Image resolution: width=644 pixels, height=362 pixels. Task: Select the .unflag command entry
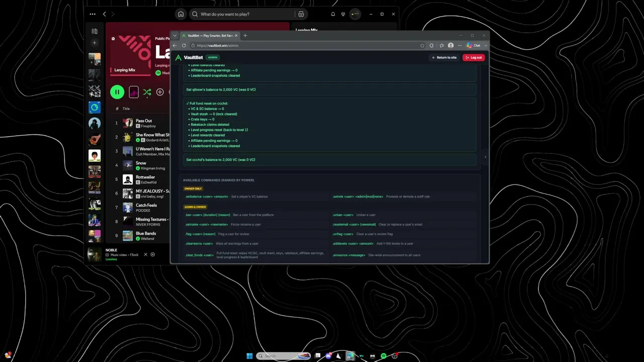404,234
